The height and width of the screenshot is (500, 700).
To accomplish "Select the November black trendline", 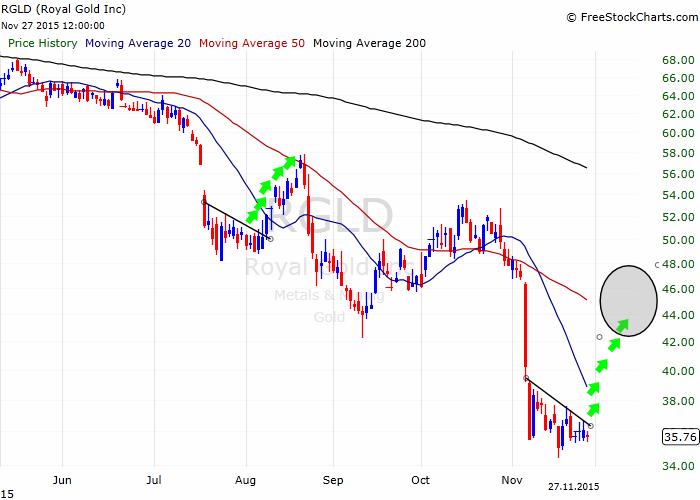I will pyautogui.click(x=558, y=402).
